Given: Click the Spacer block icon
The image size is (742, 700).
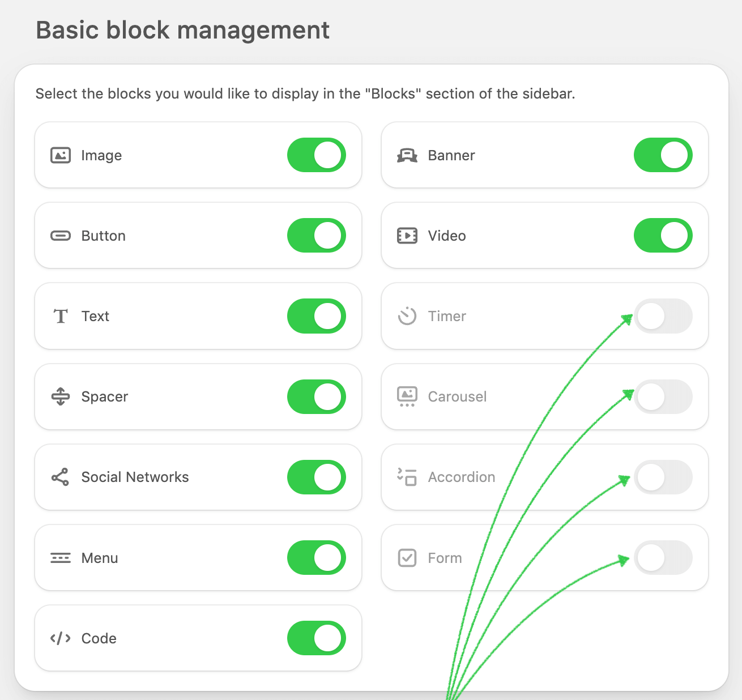Looking at the screenshot, I should (61, 396).
